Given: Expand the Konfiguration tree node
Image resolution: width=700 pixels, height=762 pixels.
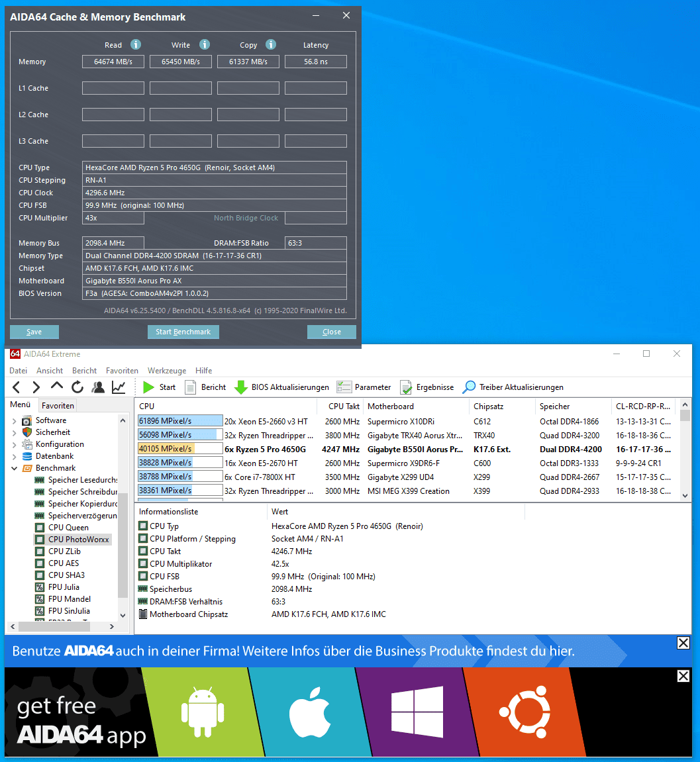Looking at the screenshot, I should [x=14, y=445].
